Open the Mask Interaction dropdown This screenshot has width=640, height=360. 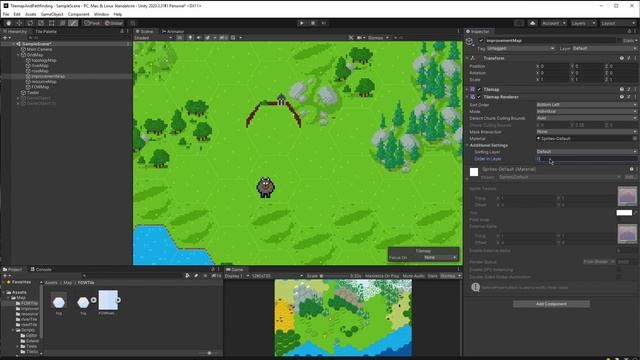[587, 132]
